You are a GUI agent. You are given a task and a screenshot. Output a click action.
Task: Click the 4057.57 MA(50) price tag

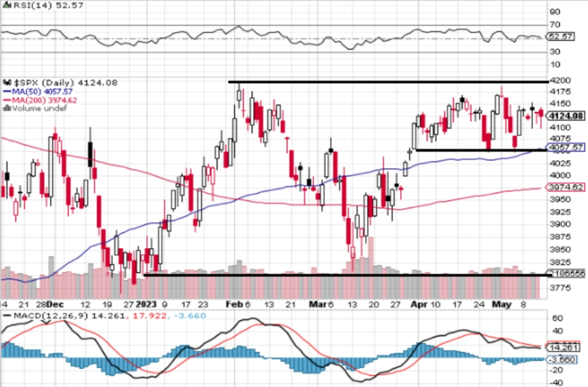[566, 148]
